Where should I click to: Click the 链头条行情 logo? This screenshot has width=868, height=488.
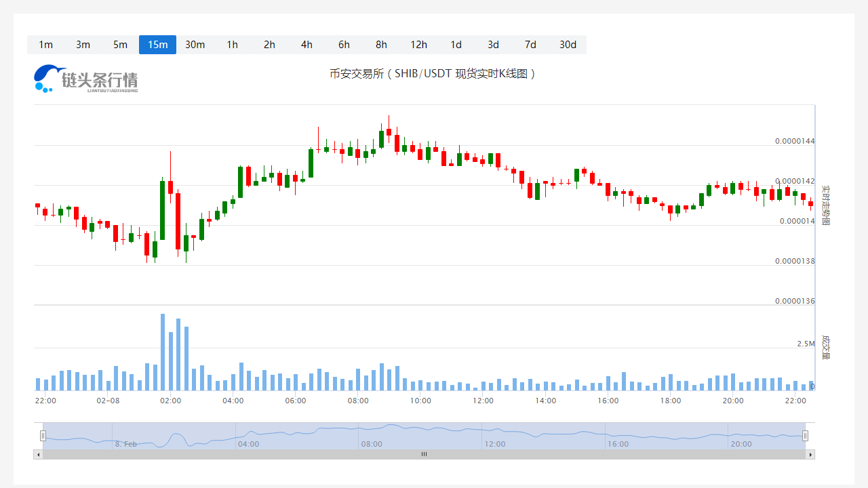pyautogui.click(x=86, y=79)
